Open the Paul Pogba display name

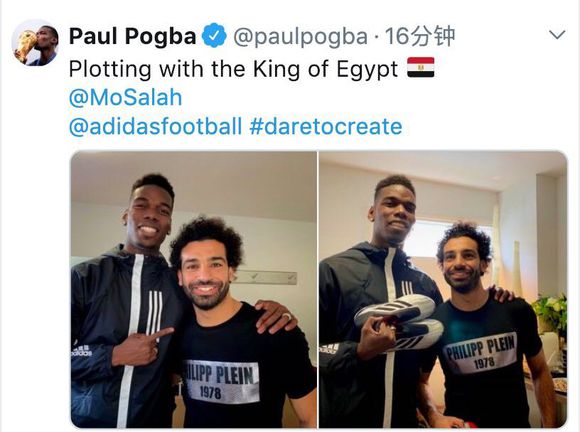pos(132,36)
